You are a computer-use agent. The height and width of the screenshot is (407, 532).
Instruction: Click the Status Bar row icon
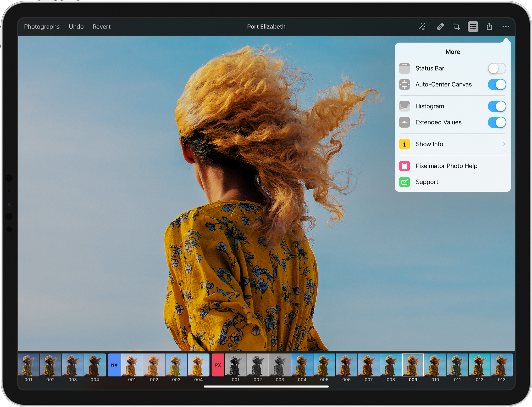click(x=405, y=68)
